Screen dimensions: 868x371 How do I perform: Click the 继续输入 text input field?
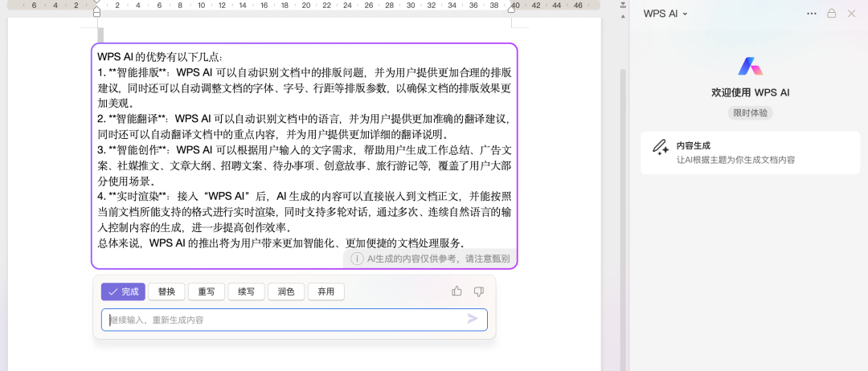(281, 320)
